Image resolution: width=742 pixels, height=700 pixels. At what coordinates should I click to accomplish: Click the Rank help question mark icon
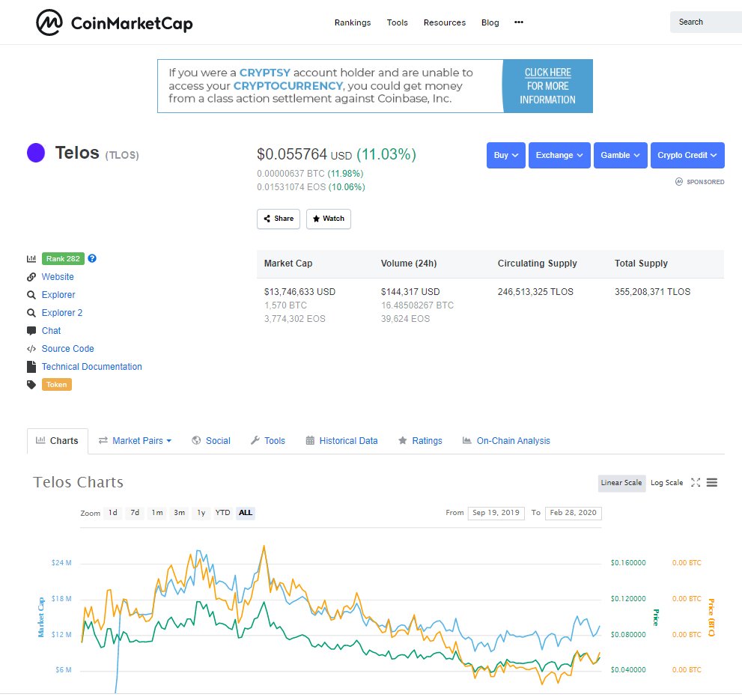(x=92, y=258)
